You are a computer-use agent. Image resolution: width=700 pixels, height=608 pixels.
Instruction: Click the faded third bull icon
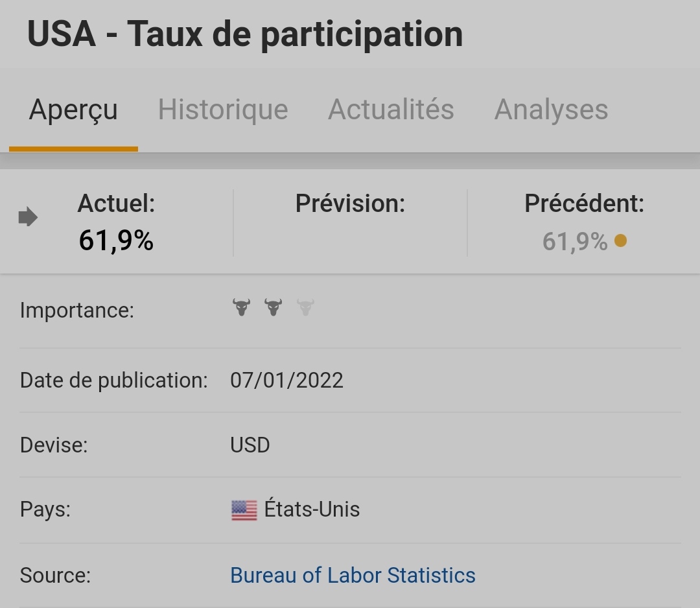[x=305, y=307]
